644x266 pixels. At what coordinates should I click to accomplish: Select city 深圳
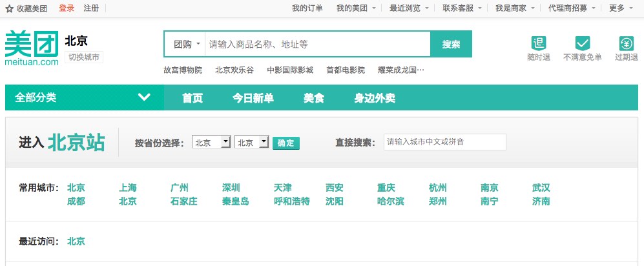[x=231, y=188]
